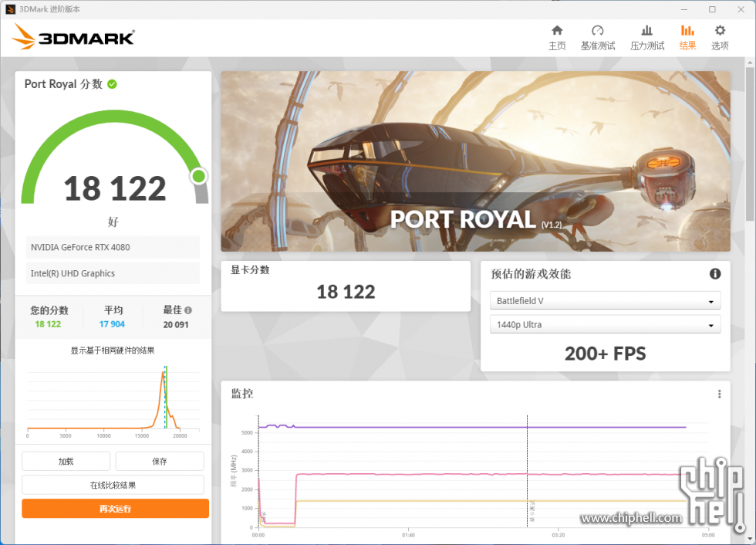
Task: Click the 显示基于相同硬件的结果 label
Action: pos(113,350)
